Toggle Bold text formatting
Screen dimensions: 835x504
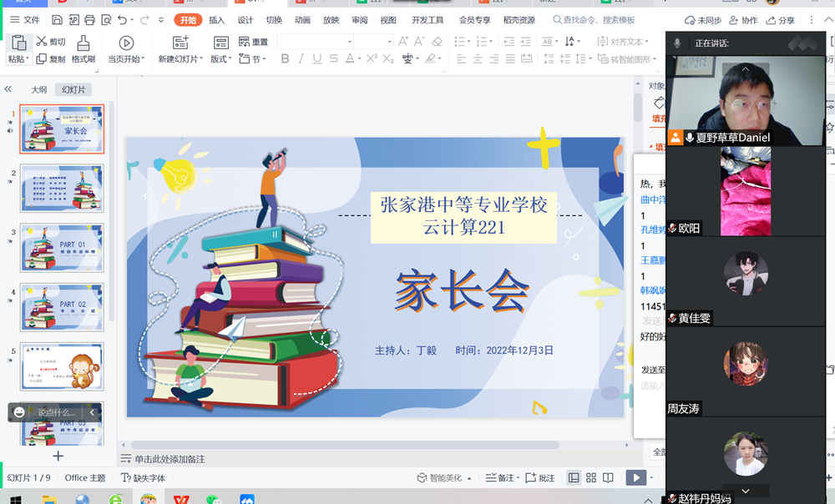[x=285, y=59]
